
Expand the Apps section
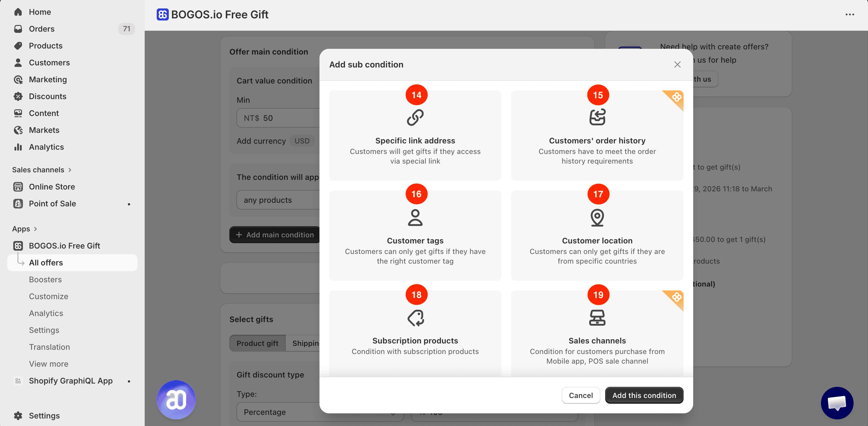tap(25, 229)
